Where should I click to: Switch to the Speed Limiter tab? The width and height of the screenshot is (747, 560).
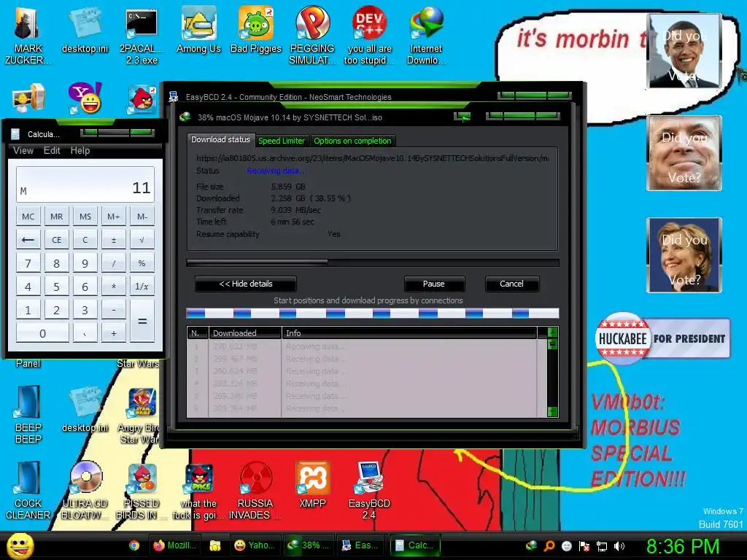pyautogui.click(x=282, y=141)
